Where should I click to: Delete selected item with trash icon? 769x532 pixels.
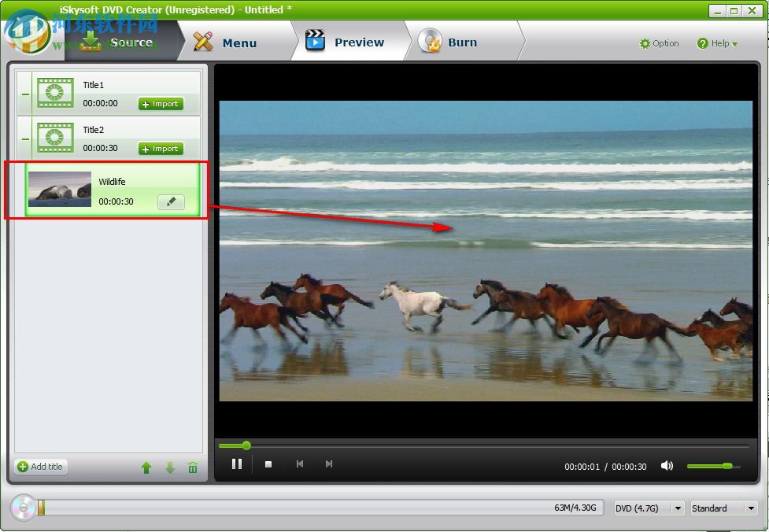193,468
